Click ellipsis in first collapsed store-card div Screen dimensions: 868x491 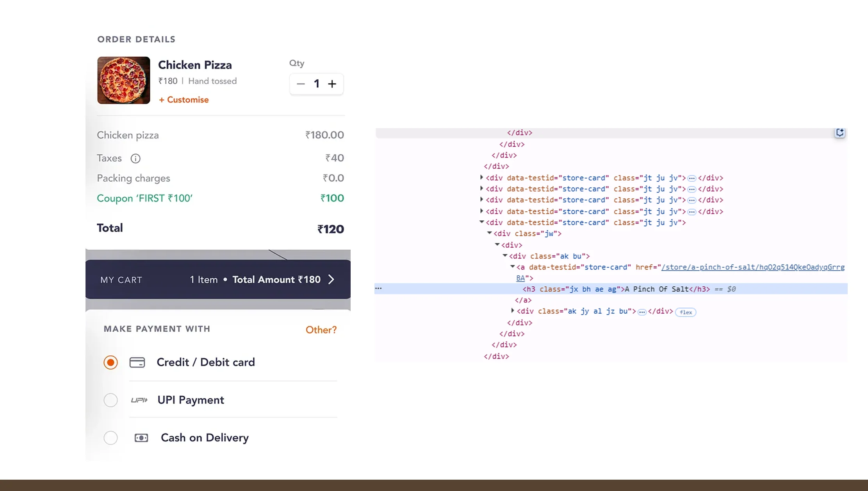692,178
